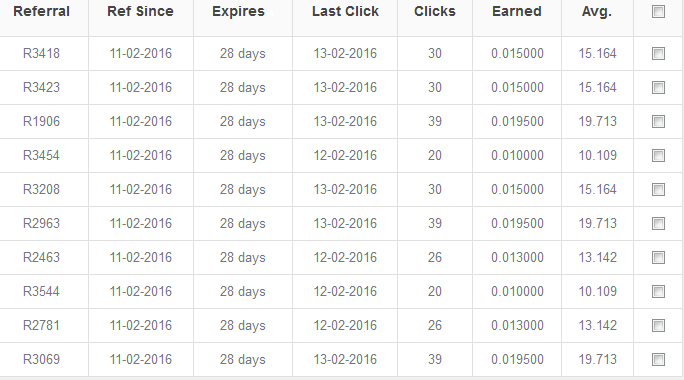Tick the checkbox in R1906 row

[x=658, y=122]
